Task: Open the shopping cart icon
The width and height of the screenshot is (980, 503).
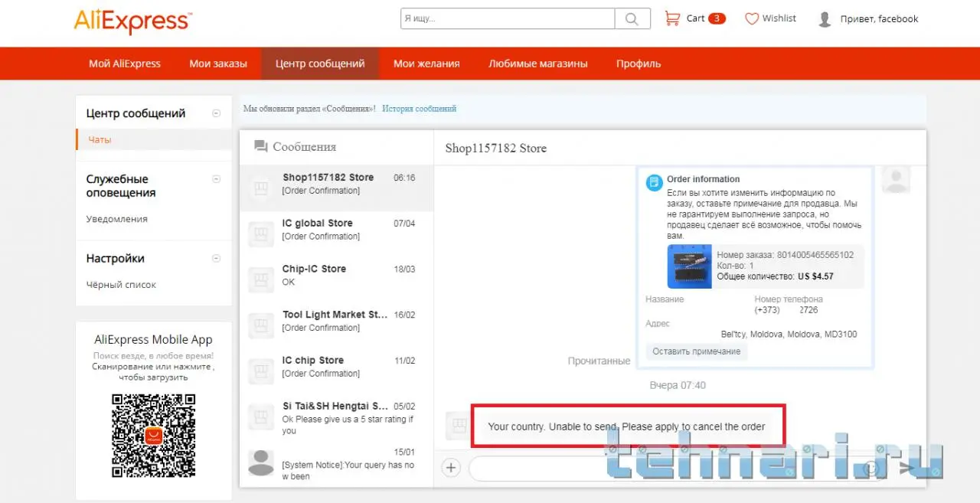Action: [x=672, y=18]
